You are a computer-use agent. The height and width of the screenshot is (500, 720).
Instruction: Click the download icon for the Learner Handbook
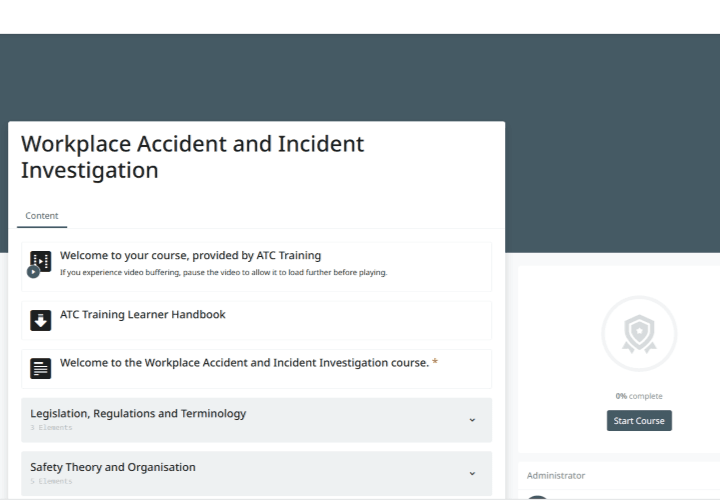pos(40,320)
